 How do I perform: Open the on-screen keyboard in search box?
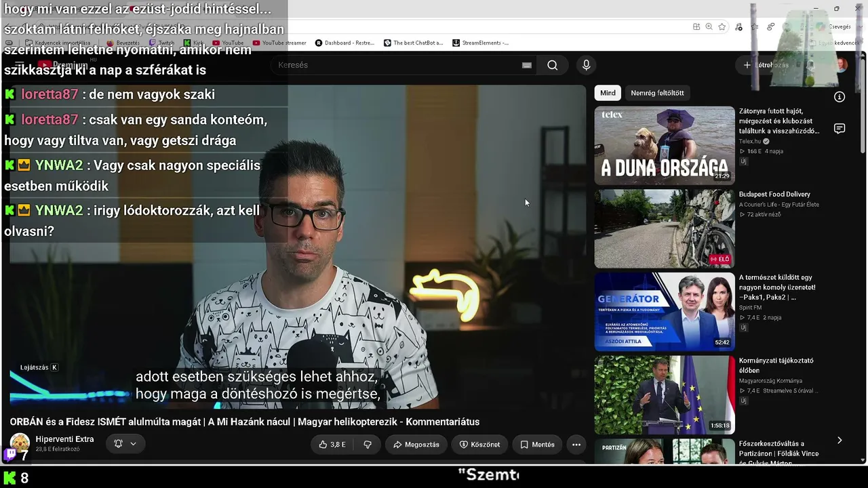tap(526, 65)
